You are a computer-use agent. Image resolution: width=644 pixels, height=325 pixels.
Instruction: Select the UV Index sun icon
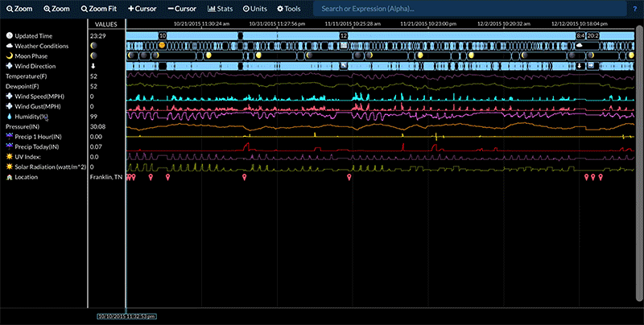(10, 156)
